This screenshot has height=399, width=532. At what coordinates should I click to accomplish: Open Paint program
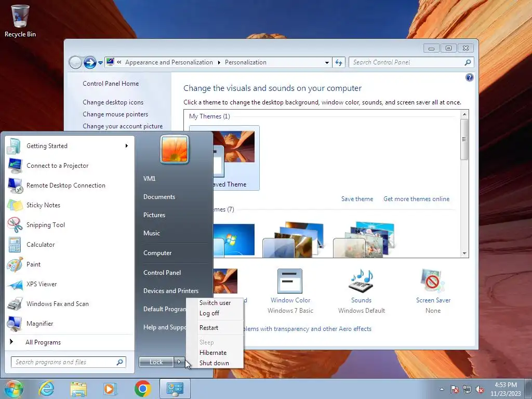[x=70, y=264]
